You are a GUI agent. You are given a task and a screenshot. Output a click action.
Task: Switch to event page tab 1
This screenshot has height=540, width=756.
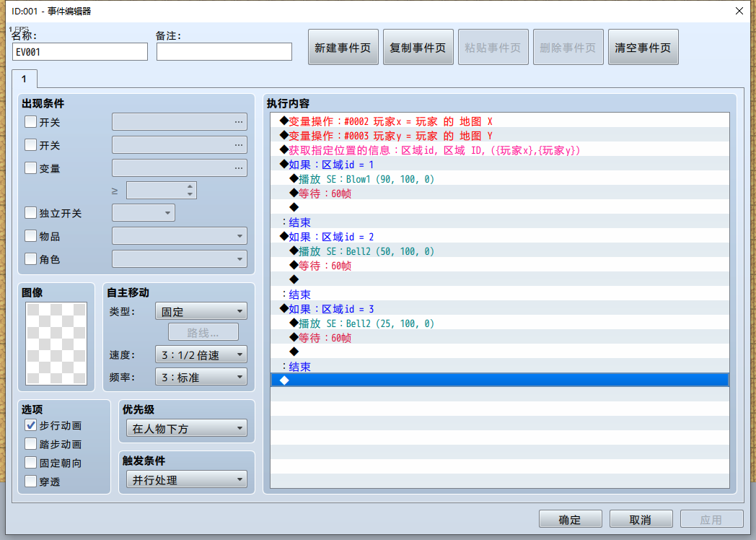(24, 79)
